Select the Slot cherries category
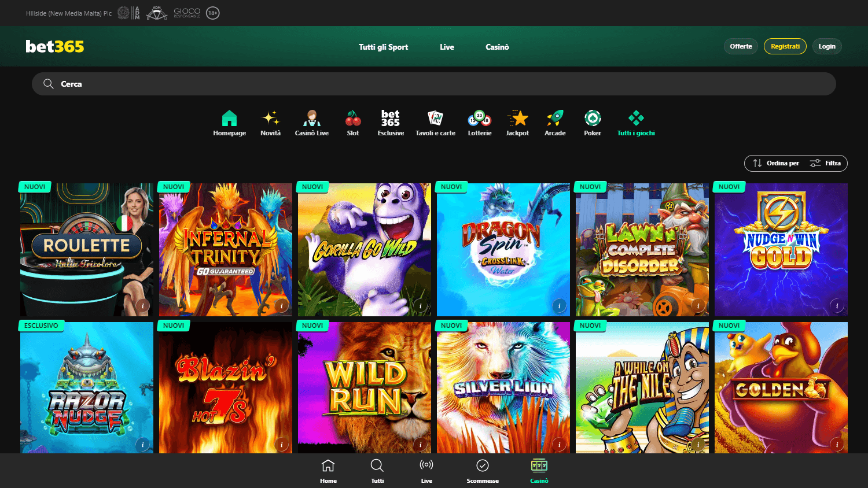The image size is (868, 488). tap(353, 123)
